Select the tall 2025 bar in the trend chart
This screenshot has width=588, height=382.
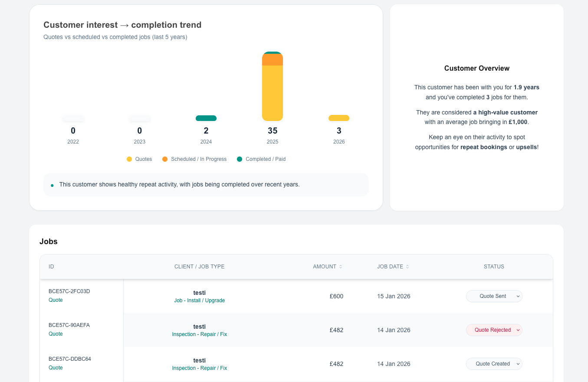(x=272, y=87)
